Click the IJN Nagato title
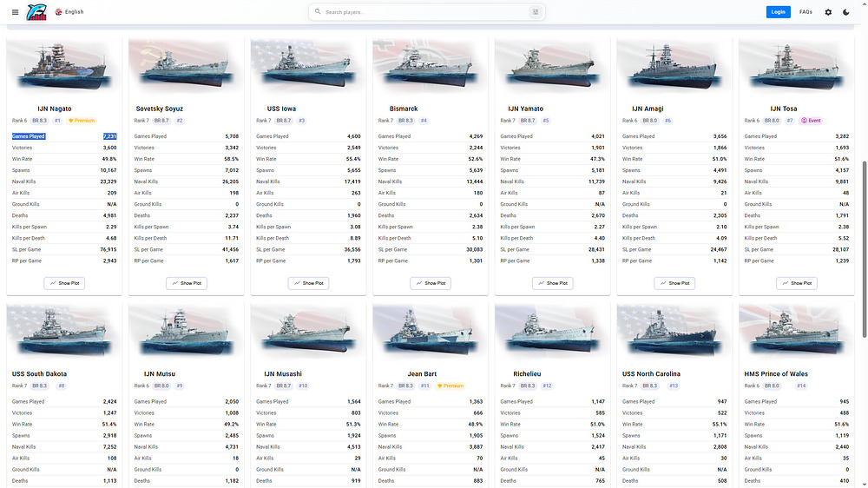 54,109
